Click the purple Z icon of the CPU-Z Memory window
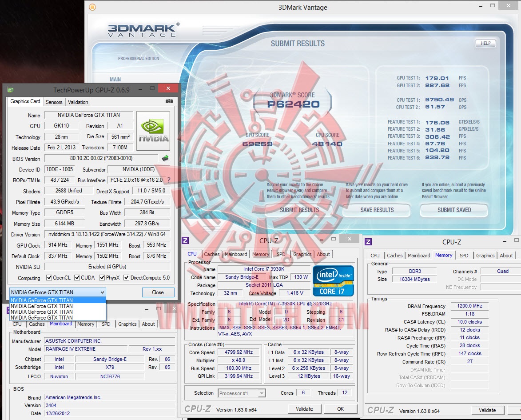Image resolution: width=521 pixels, height=420 pixels. coord(368,242)
